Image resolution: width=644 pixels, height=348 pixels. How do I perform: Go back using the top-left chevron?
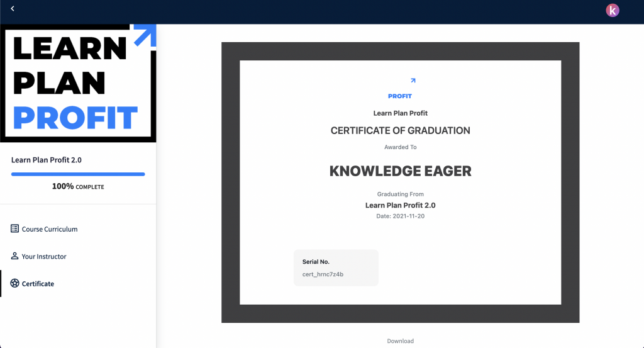(13, 9)
